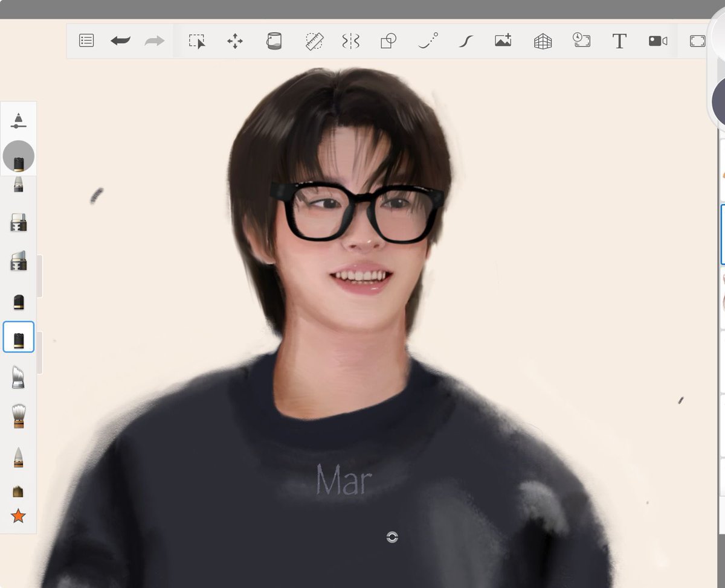This screenshot has height=588, width=725.
Task: Select the Flood Fill bucket tool
Action: tap(274, 40)
